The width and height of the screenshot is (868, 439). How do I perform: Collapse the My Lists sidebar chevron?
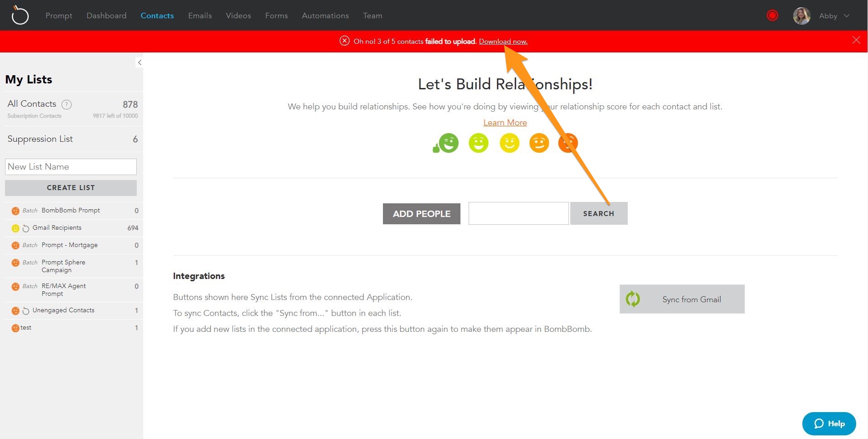coord(139,62)
